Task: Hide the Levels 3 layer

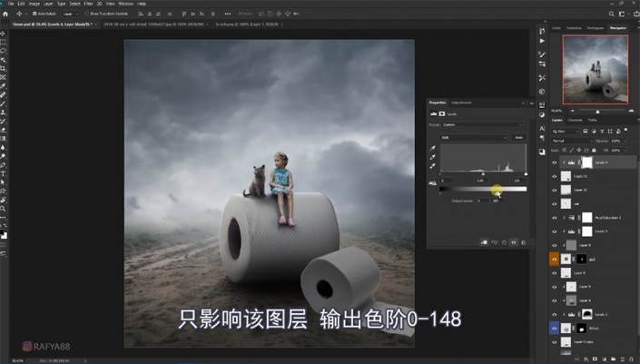Action: tap(555, 231)
